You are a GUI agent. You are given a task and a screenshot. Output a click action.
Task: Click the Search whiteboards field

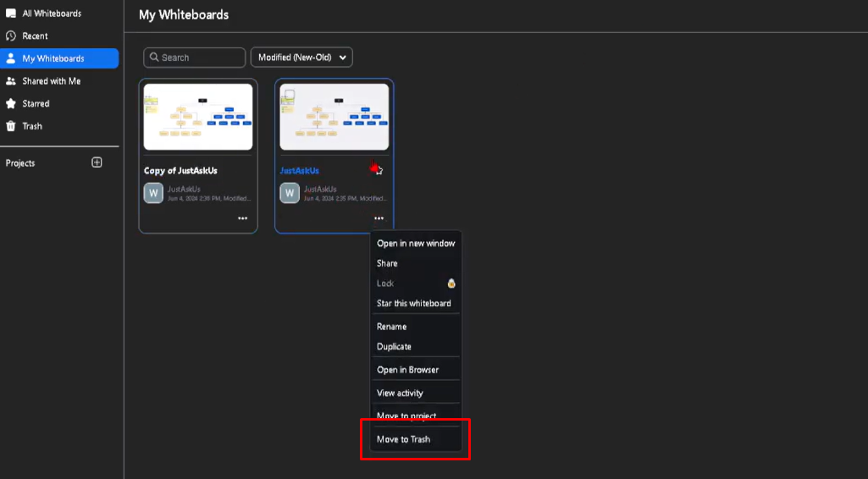[x=195, y=58]
